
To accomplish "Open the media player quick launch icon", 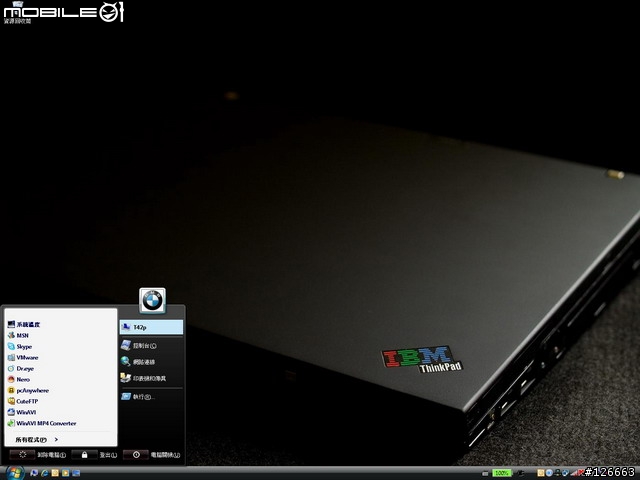I will (x=65, y=473).
